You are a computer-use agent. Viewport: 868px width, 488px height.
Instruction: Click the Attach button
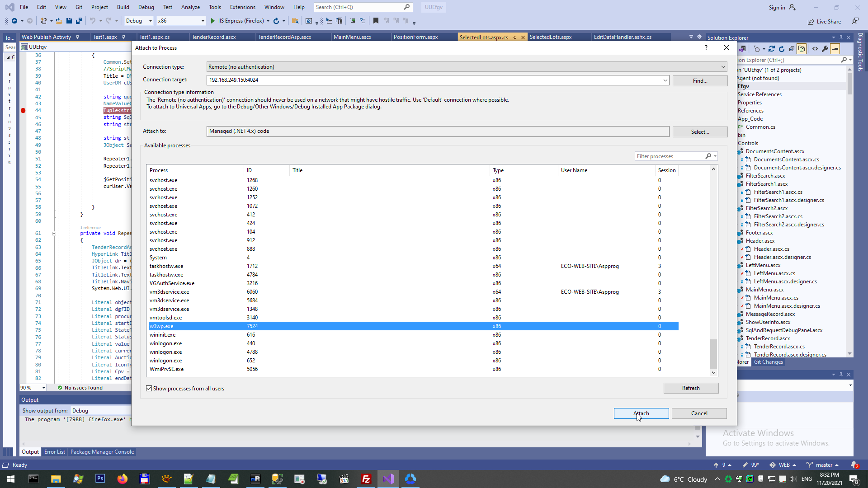pyautogui.click(x=641, y=413)
